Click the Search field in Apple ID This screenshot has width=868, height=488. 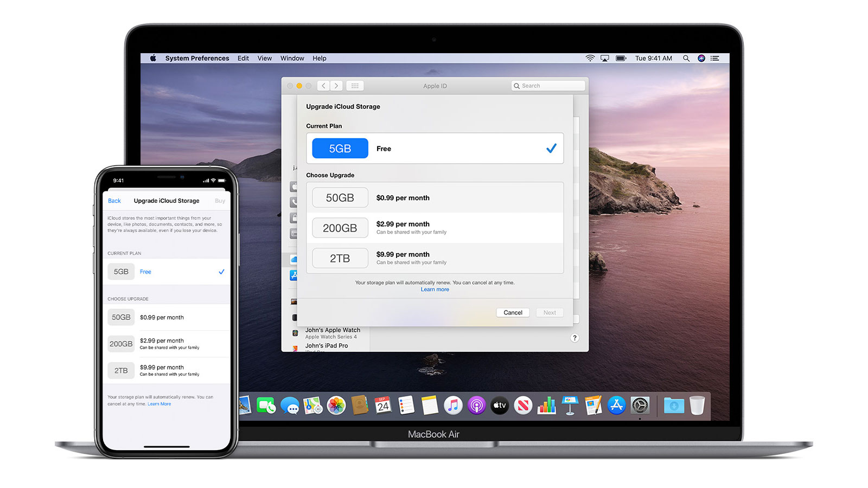(x=548, y=86)
